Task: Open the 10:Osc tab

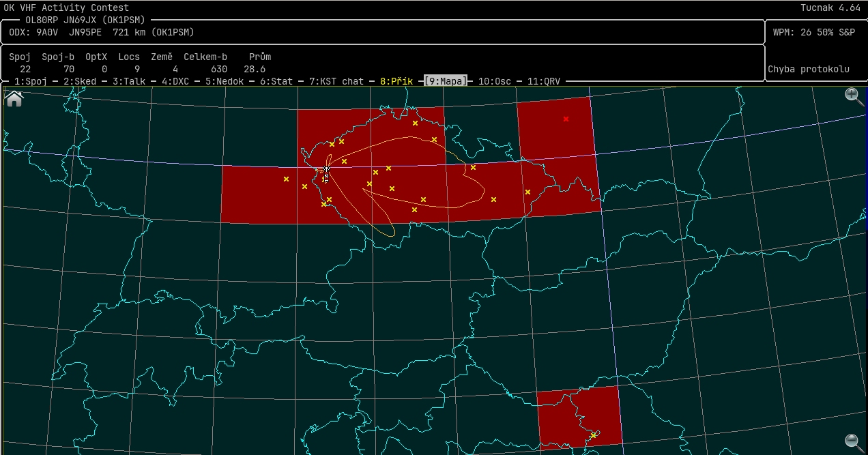Action: click(494, 81)
